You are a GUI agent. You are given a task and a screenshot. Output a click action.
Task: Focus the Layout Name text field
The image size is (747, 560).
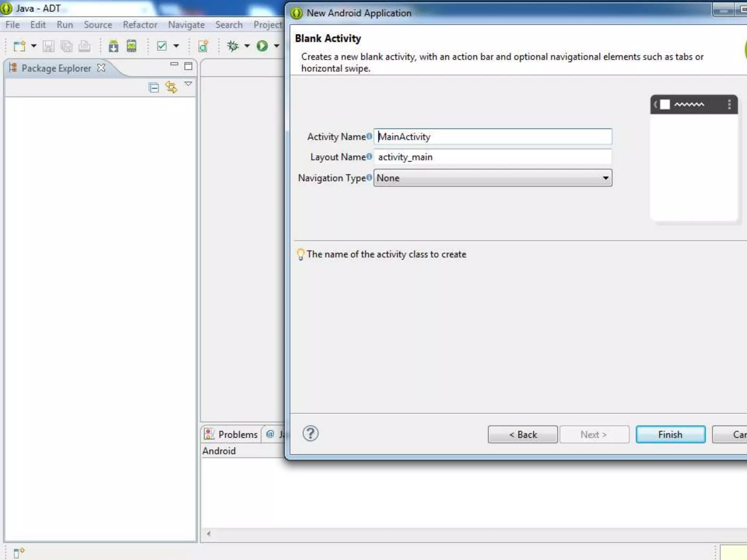(x=492, y=157)
